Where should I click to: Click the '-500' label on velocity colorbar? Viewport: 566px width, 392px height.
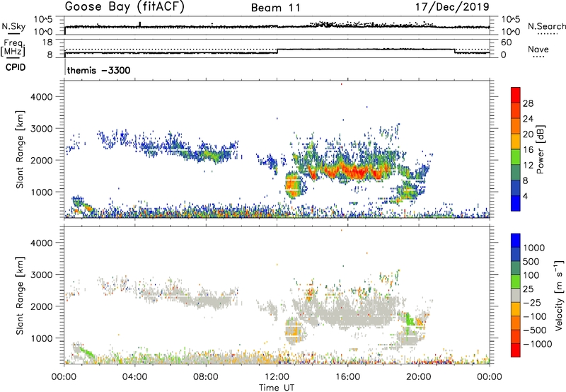click(534, 330)
